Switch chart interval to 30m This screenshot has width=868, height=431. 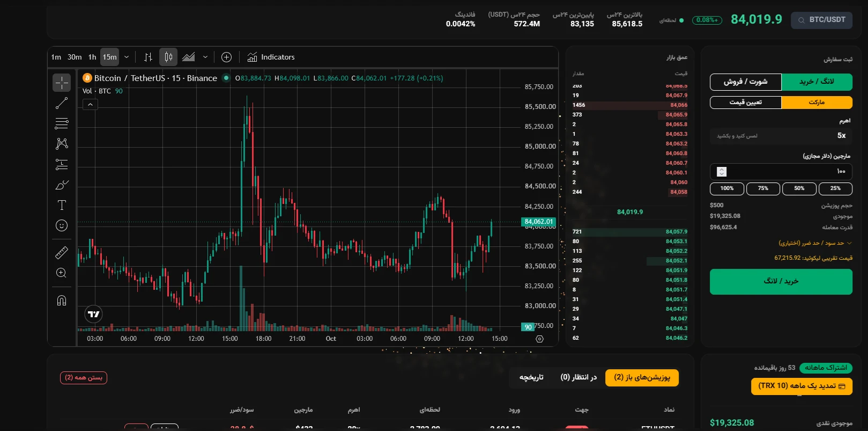(x=75, y=57)
